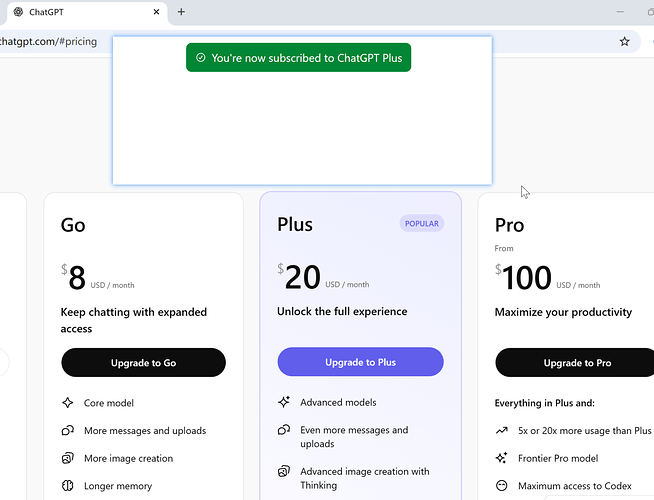This screenshot has width=654, height=500.
Task: Minimize the browser window
Action: tap(620, 12)
